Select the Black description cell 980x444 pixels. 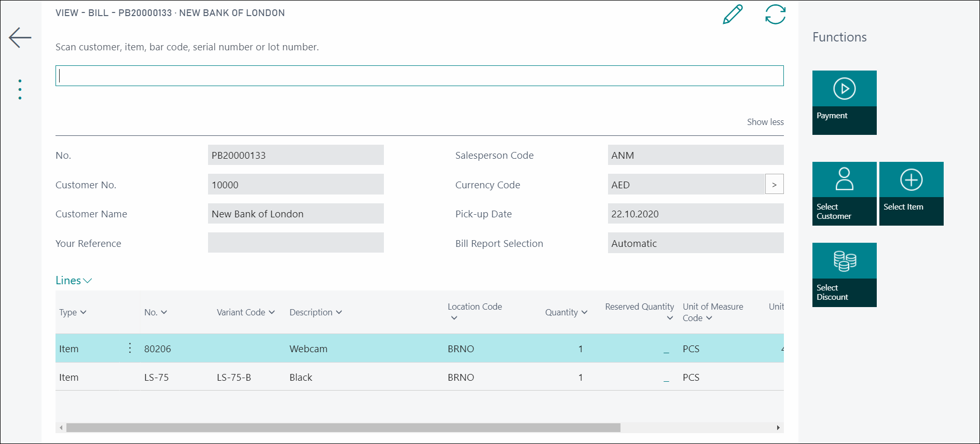click(x=301, y=377)
